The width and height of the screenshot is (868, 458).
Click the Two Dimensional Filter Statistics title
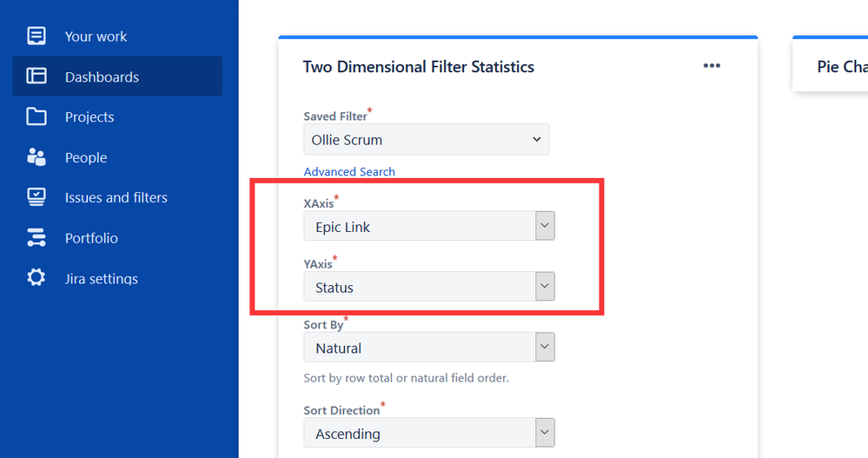[419, 67]
